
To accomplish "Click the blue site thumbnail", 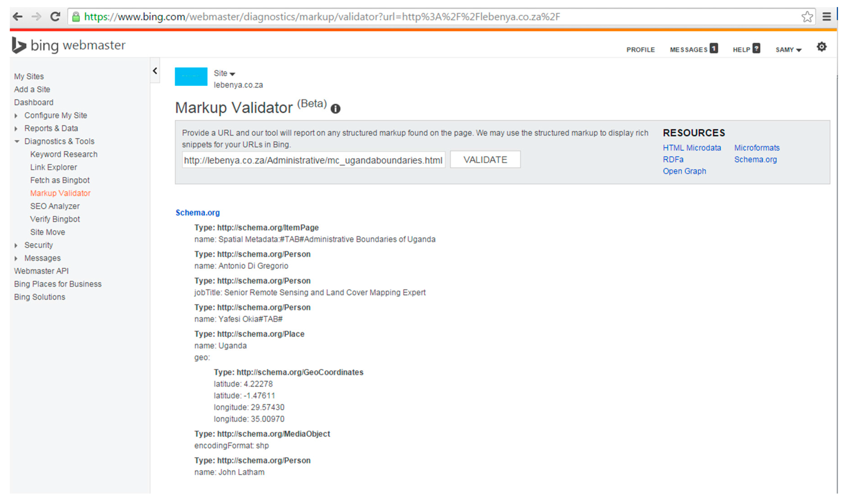I will pos(191,77).
